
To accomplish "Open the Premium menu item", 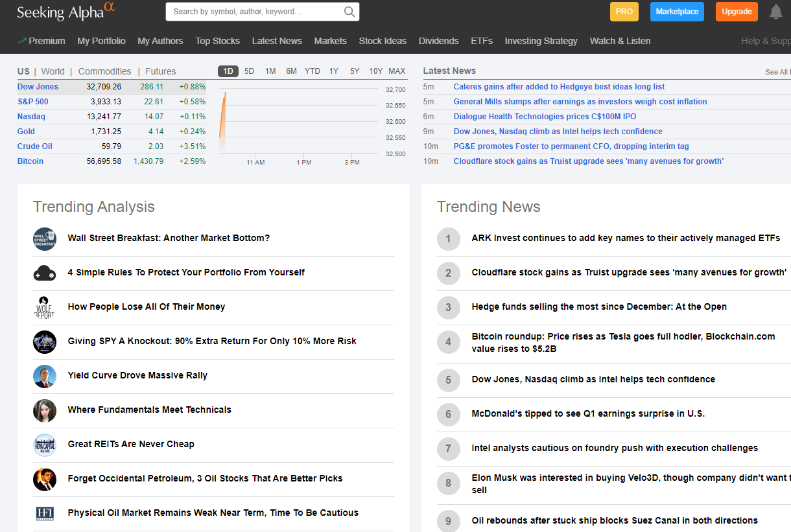I will [x=41, y=41].
